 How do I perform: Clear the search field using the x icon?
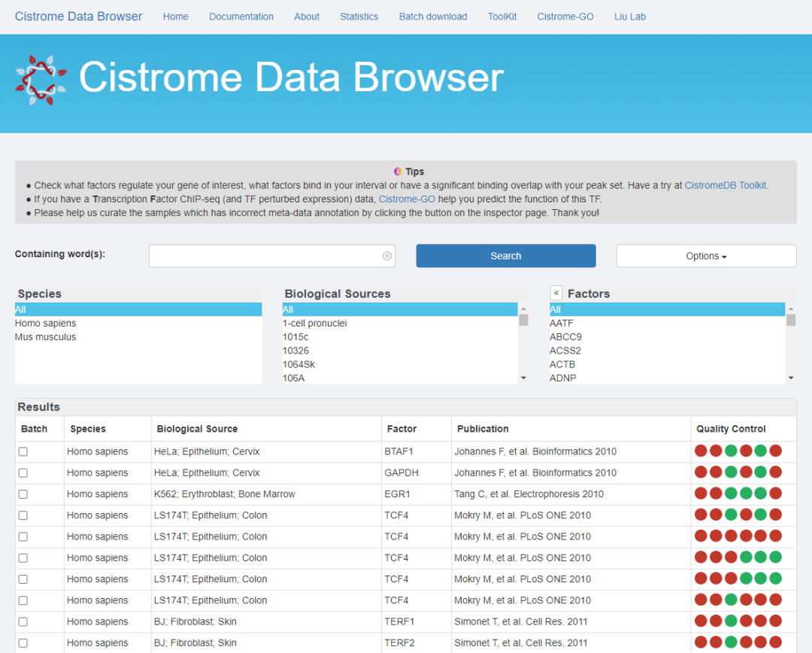(x=387, y=256)
